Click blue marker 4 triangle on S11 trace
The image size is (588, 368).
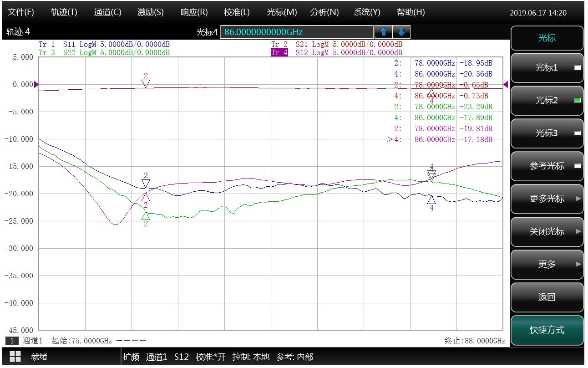tap(431, 199)
